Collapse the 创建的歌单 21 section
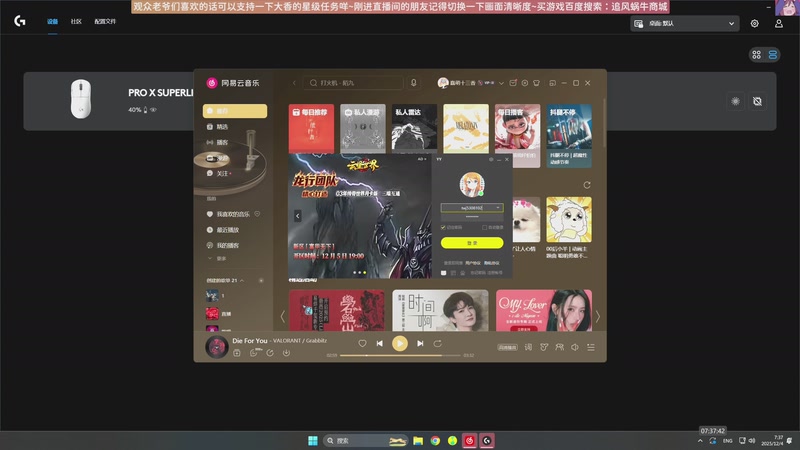800x450 pixels. click(242, 280)
